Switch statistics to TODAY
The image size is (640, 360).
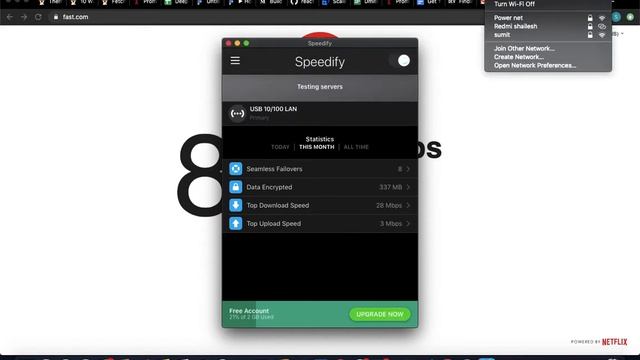coord(280,147)
